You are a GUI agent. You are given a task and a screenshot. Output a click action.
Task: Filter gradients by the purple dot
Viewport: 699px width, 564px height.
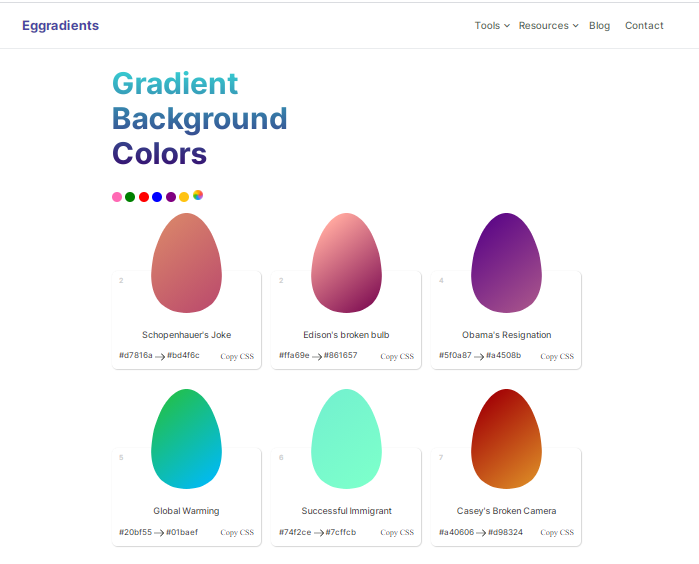pyautogui.click(x=171, y=197)
